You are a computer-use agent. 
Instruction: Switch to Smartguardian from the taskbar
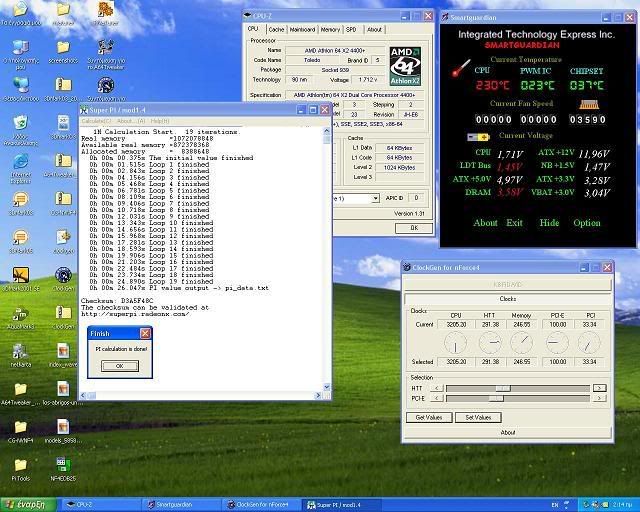(180, 505)
